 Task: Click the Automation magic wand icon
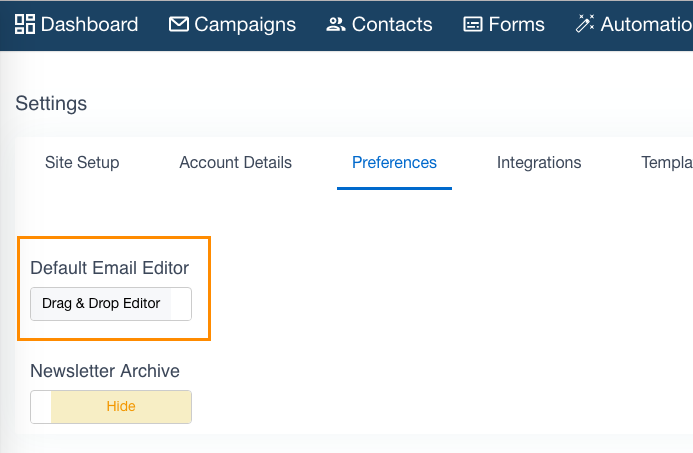click(x=585, y=24)
